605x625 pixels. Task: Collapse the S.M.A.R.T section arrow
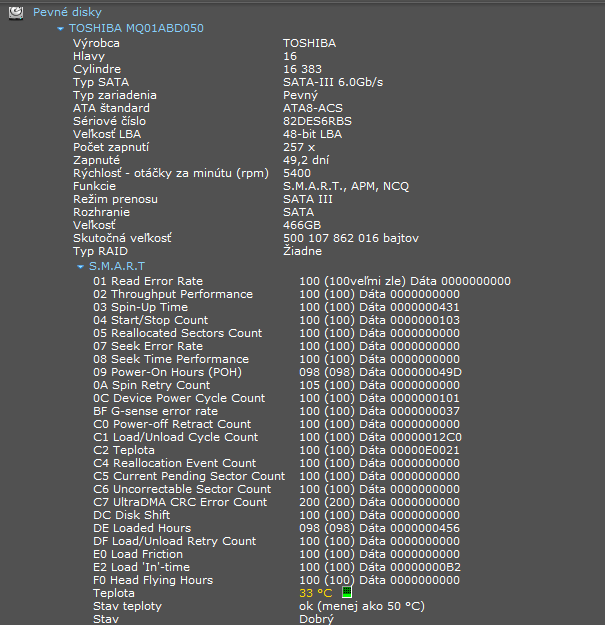pyautogui.click(x=81, y=267)
